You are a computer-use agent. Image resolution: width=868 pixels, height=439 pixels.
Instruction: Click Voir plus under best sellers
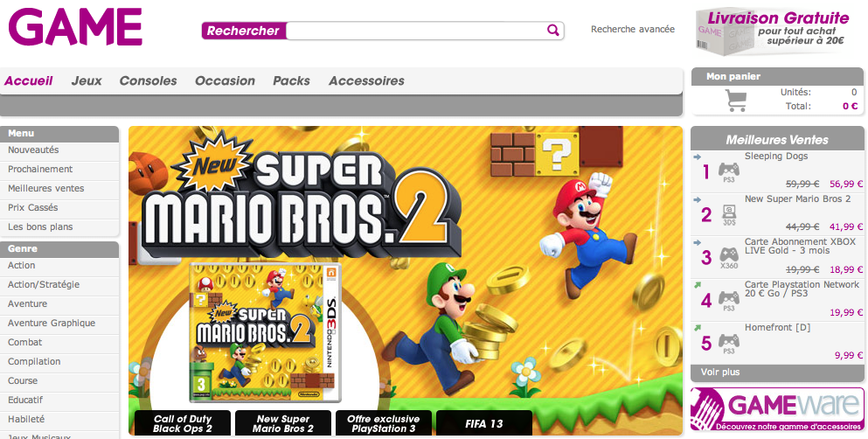pyautogui.click(x=719, y=372)
